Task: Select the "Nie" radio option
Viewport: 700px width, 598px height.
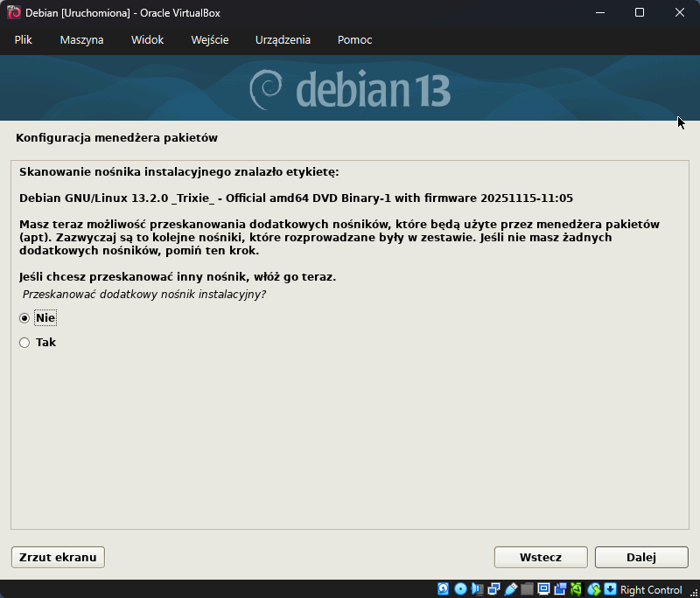Action: tap(24, 318)
